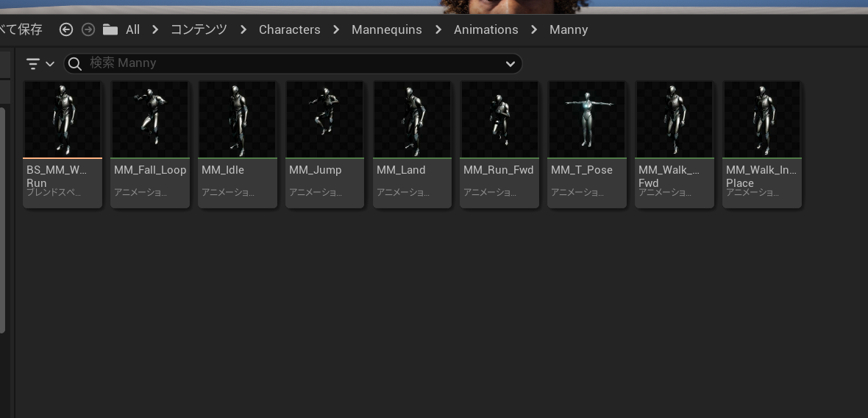The height and width of the screenshot is (418, 868).
Task: Go to the コンテンツ breadcrumb folder
Action: (199, 29)
